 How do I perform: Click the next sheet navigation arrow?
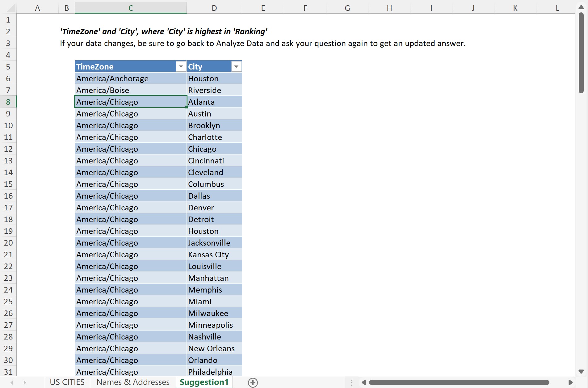(x=25, y=382)
